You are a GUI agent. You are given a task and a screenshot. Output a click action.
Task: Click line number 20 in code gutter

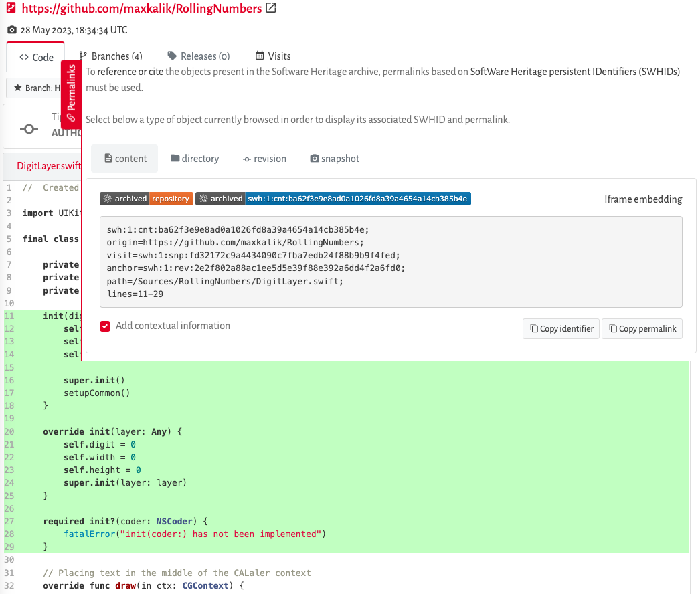tap(9, 431)
